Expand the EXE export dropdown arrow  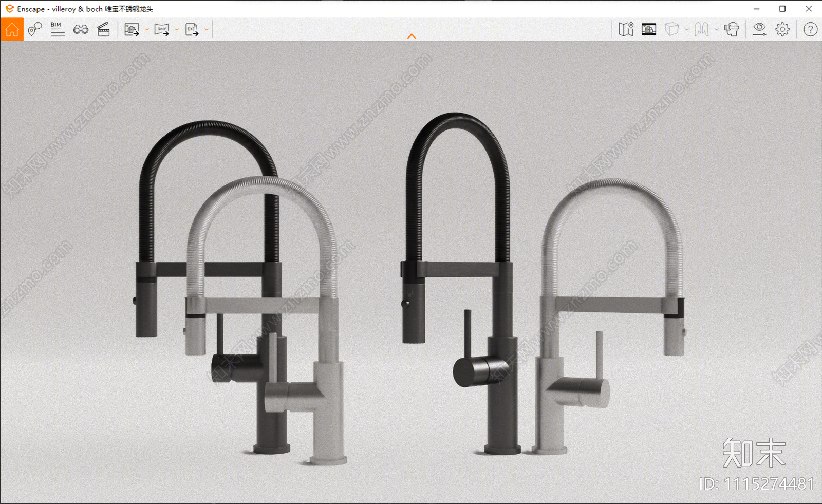207,29
